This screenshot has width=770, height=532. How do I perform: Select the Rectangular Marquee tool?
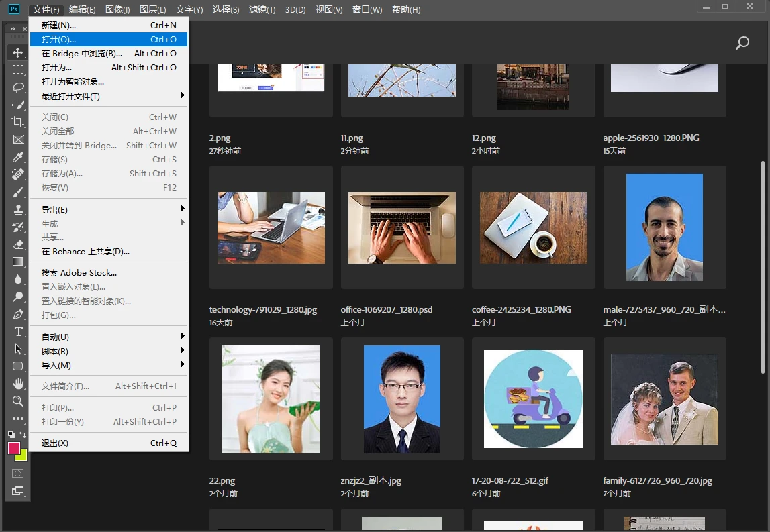(18, 70)
